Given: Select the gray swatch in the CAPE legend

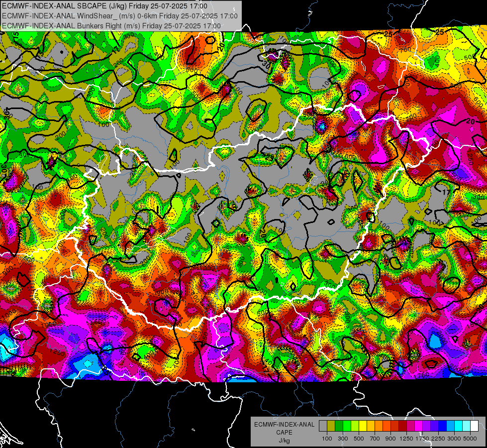Looking at the screenshot, I should click(323, 426).
